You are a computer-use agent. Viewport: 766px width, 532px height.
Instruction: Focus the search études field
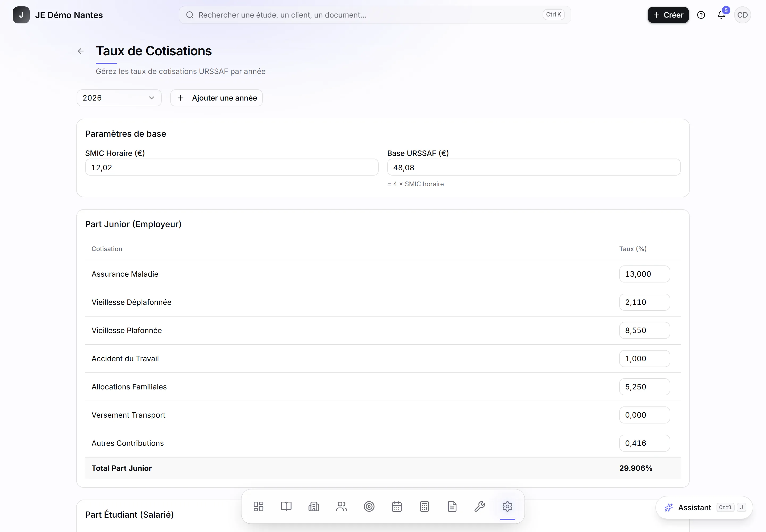point(375,15)
